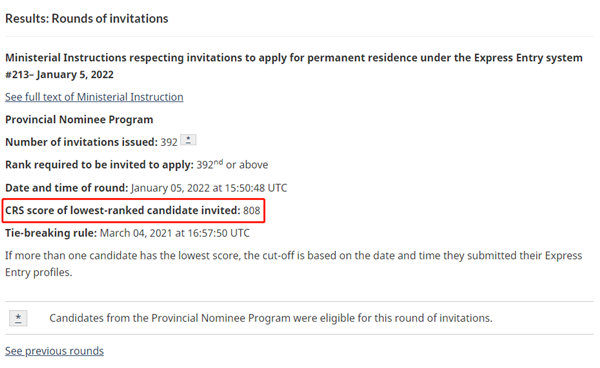Click the Candidates from the Provincial Nominee Program footnote text
Viewport: 600px width, 368px height.
click(x=271, y=318)
